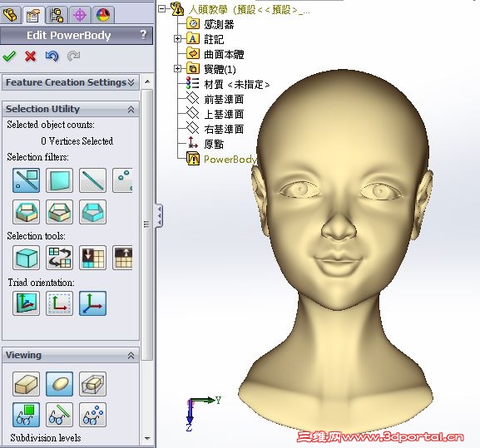
Task: Switch viewing to box-with-smooth overlay mode
Action: pyautogui.click(x=92, y=384)
